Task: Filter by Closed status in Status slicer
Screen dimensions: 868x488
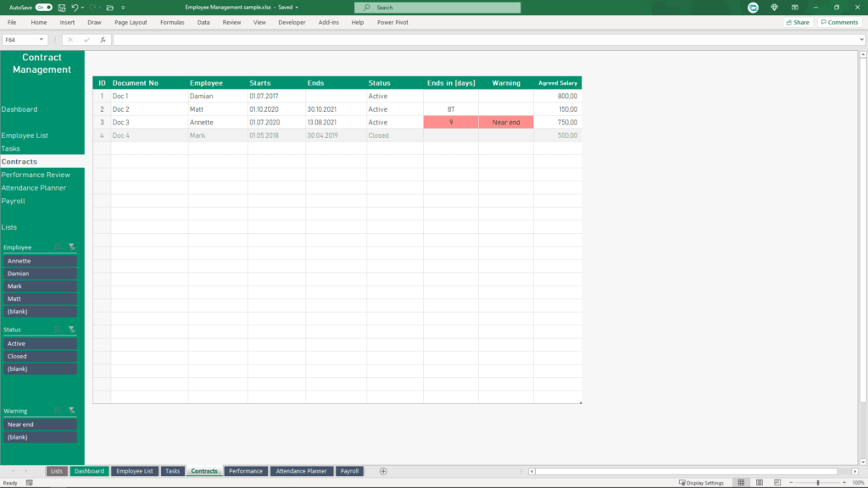Action: [39, 356]
